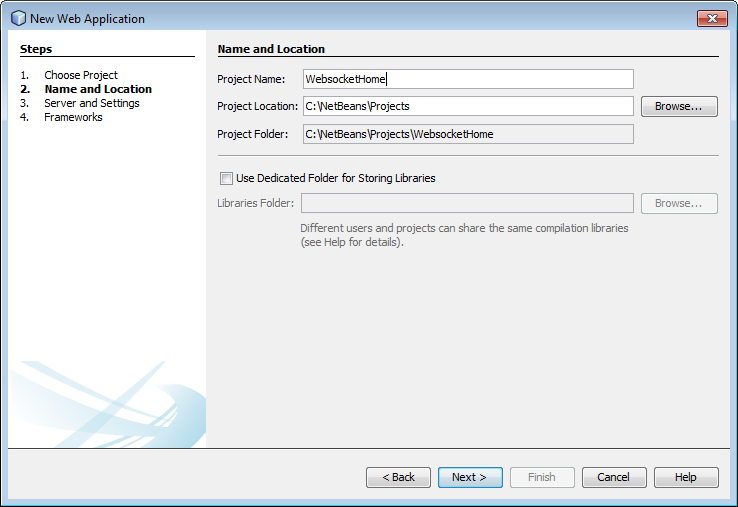Edit the Project Location field
738x507 pixels.
(x=468, y=106)
